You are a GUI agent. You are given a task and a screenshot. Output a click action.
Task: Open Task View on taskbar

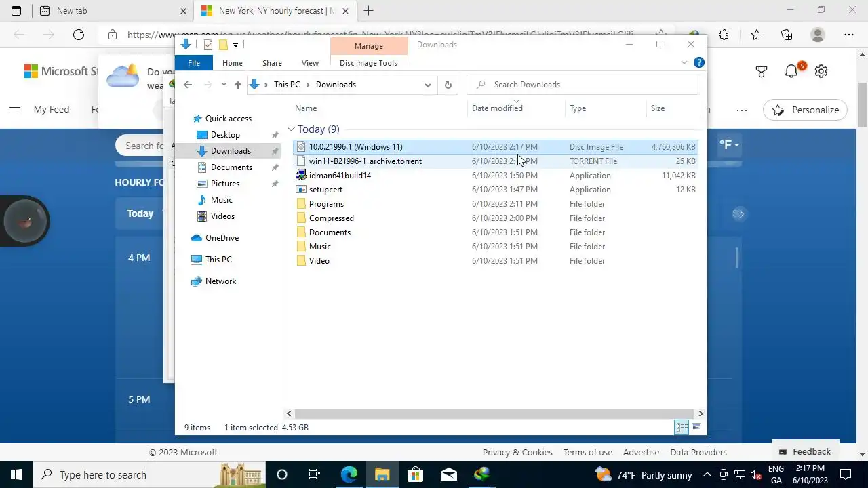click(x=315, y=474)
